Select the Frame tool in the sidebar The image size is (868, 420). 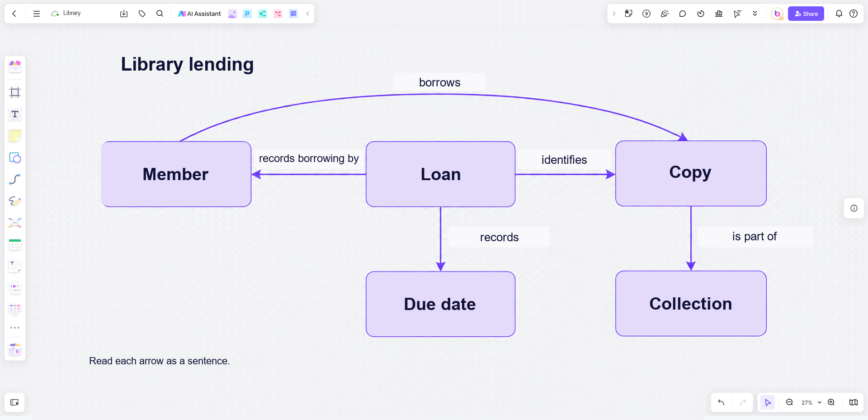click(x=15, y=92)
